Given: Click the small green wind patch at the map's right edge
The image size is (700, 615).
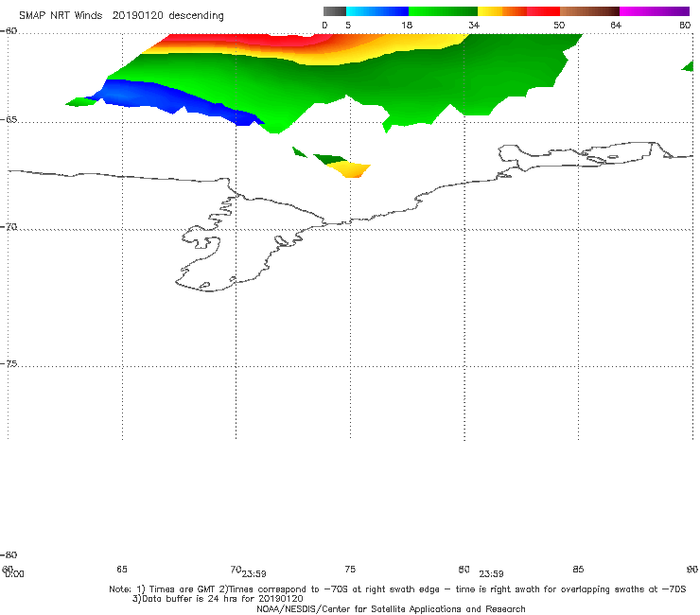Looking at the screenshot, I should 688,66.
